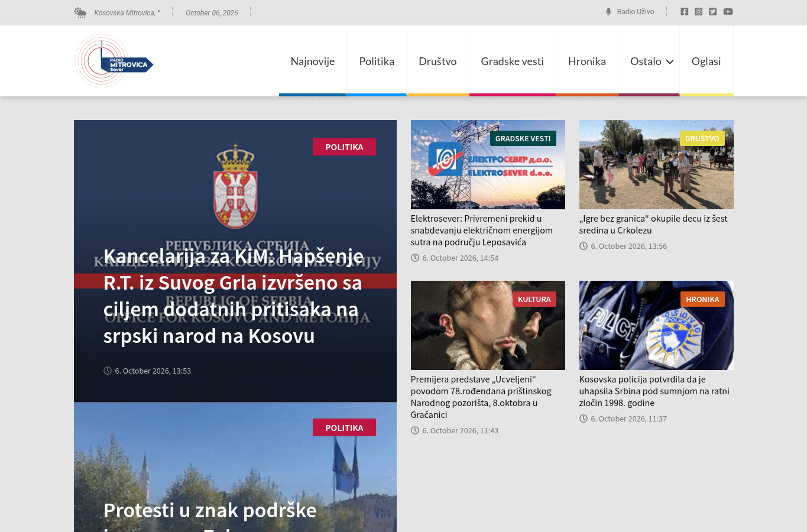Screen dimensions: 807x532
Task: Click the orange HRONIKA category tag
Action: pyautogui.click(x=702, y=300)
